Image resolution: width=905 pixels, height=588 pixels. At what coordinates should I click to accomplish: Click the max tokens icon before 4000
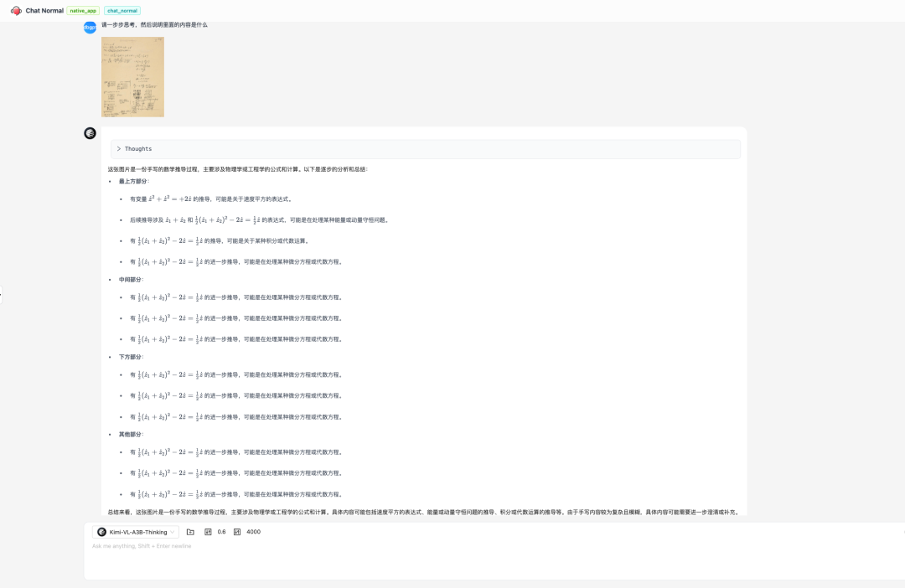[236, 532]
